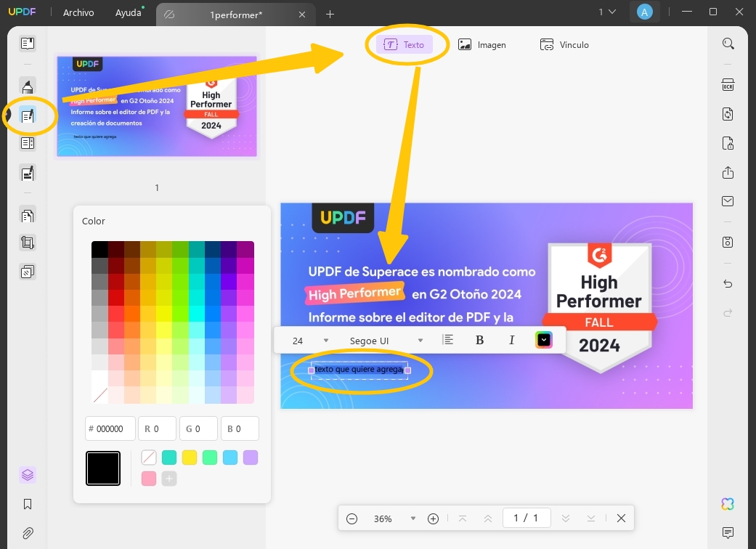The width and height of the screenshot is (756, 549).
Task: Click the Imagen button in the top toolbar
Action: [482, 44]
